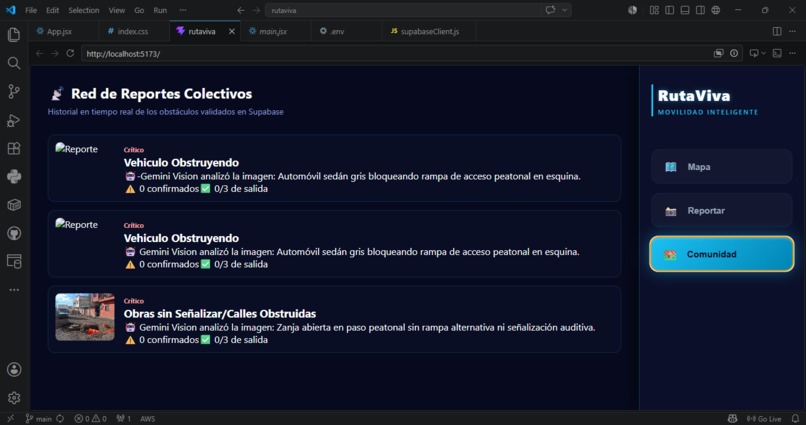806x425 pixels.
Task: Open the File menu
Action: [x=31, y=10]
